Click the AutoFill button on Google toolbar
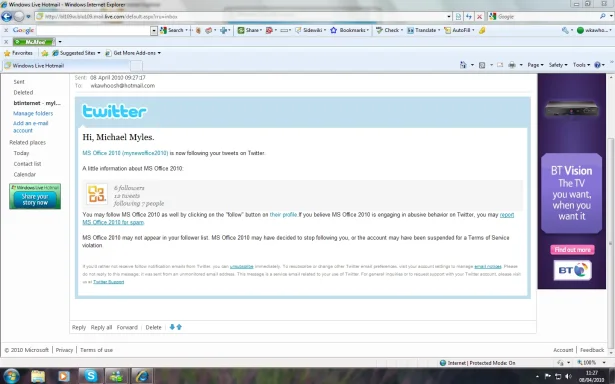Image resolution: width=615 pixels, height=384 pixels. pos(458,30)
